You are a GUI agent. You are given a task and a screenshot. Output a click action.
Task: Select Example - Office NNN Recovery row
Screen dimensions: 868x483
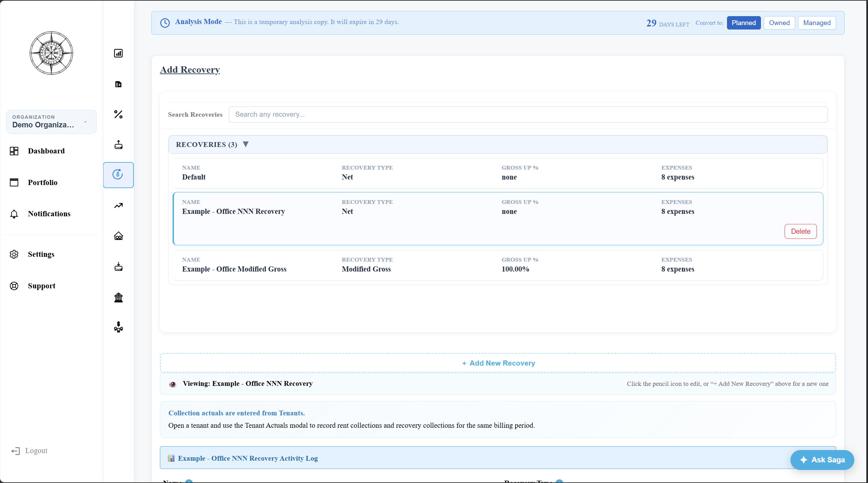[498, 219]
